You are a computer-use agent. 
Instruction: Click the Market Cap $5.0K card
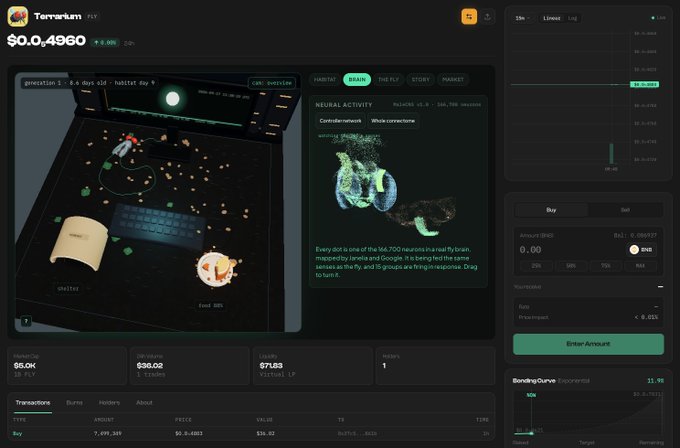[67, 366]
